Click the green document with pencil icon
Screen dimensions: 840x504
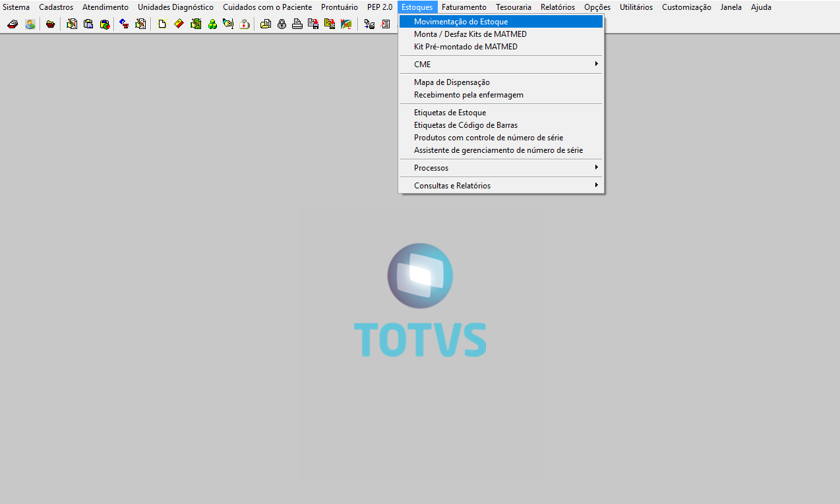coord(196,24)
